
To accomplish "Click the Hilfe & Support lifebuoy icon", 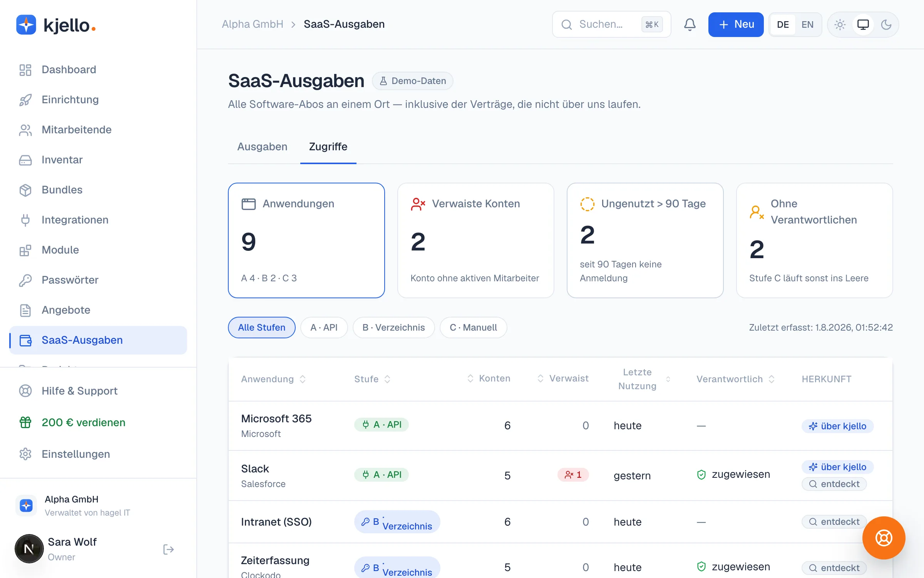I will click(x=25, y=391).
